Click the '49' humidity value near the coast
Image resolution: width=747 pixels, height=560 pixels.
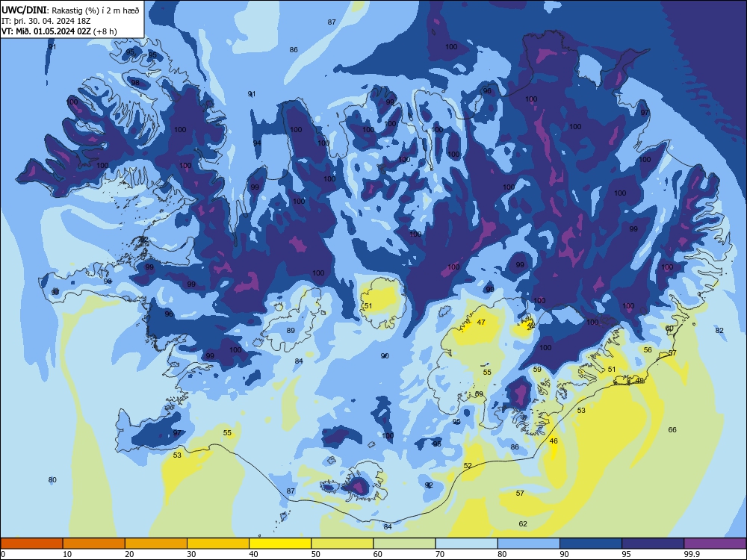640,381
